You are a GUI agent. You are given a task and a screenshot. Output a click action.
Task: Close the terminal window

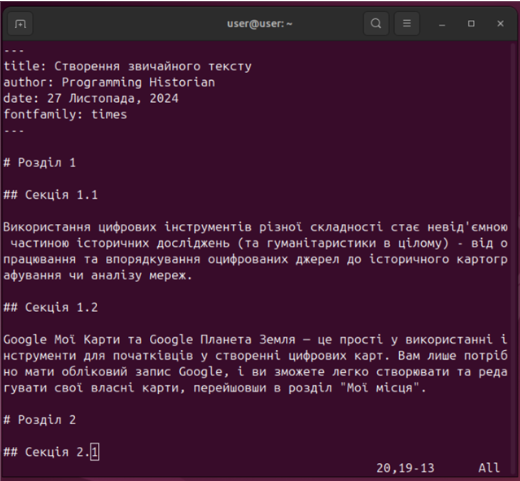tap(500, 24)
